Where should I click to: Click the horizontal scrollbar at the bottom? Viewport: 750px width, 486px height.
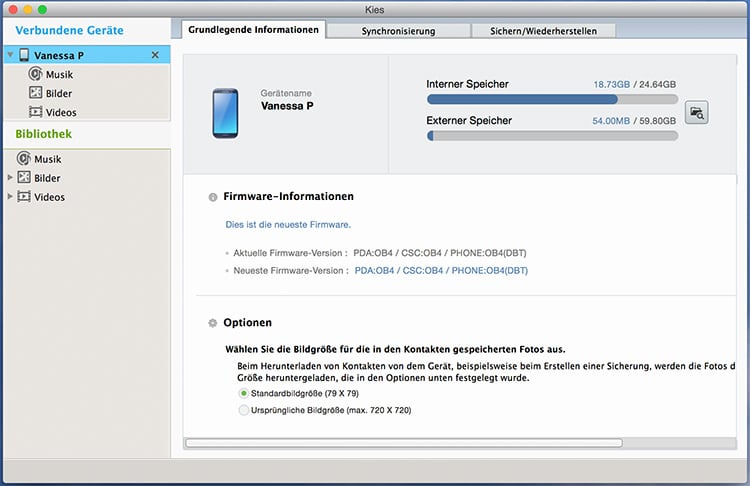404,443
